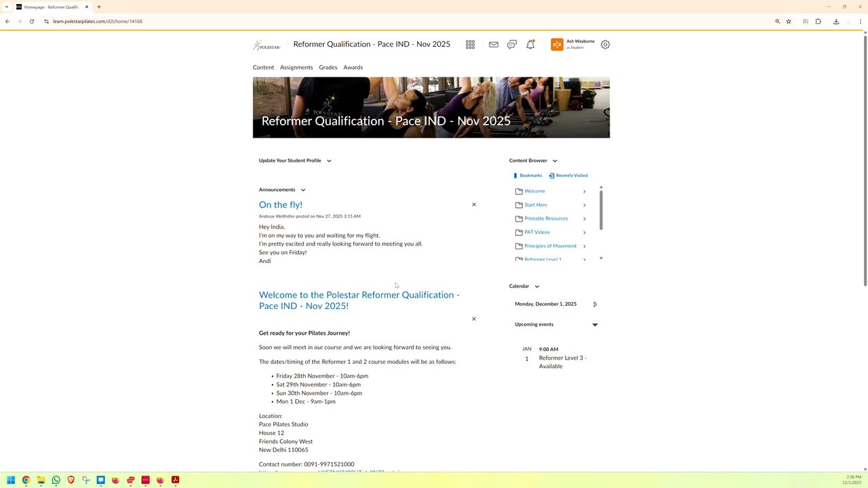
Task: Click the Printable Resources folder icon
Action: point(519,218)
